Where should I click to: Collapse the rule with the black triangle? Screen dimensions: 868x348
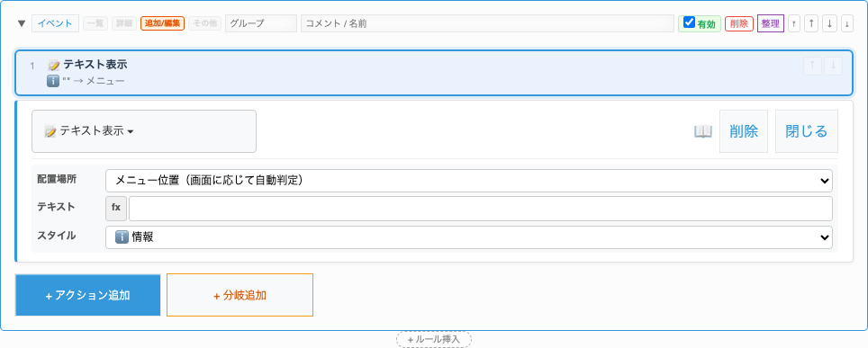coord(22,23)
